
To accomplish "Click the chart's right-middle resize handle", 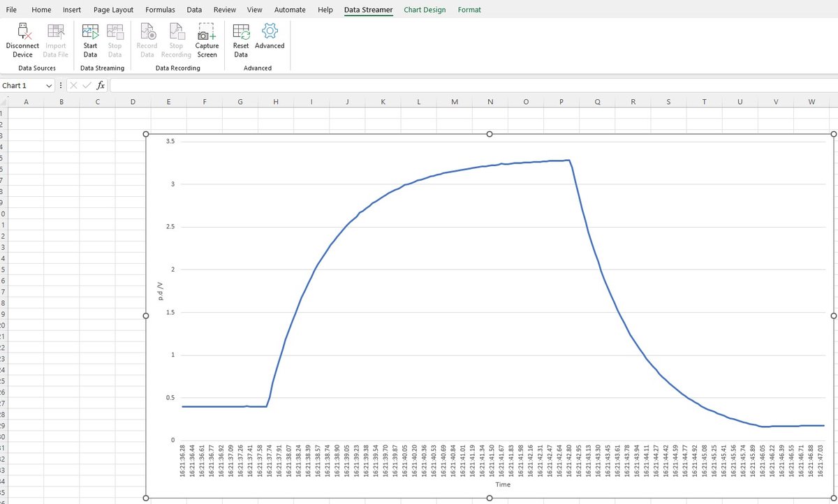I will pyautogui.click(x=834, y=316).
